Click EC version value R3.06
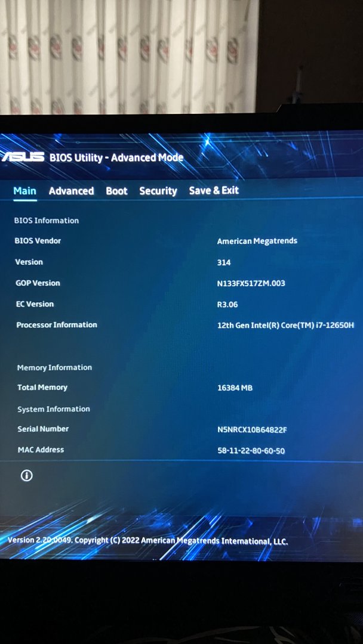 coord(227,305)
